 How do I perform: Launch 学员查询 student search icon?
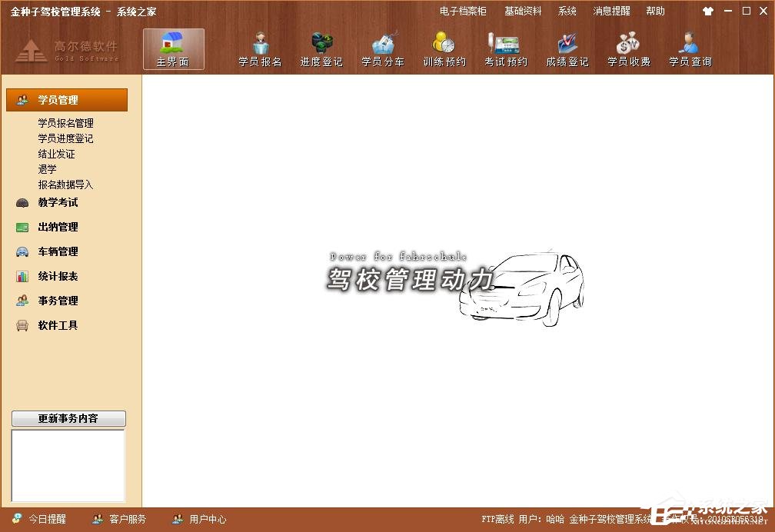pos(690,49)
